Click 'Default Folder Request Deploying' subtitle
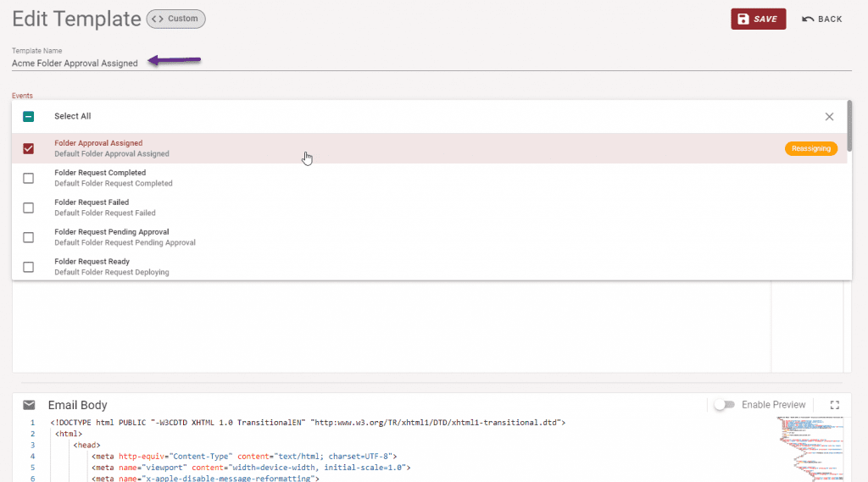This screenshot has width=868, height=482. (x=112, y=272)
